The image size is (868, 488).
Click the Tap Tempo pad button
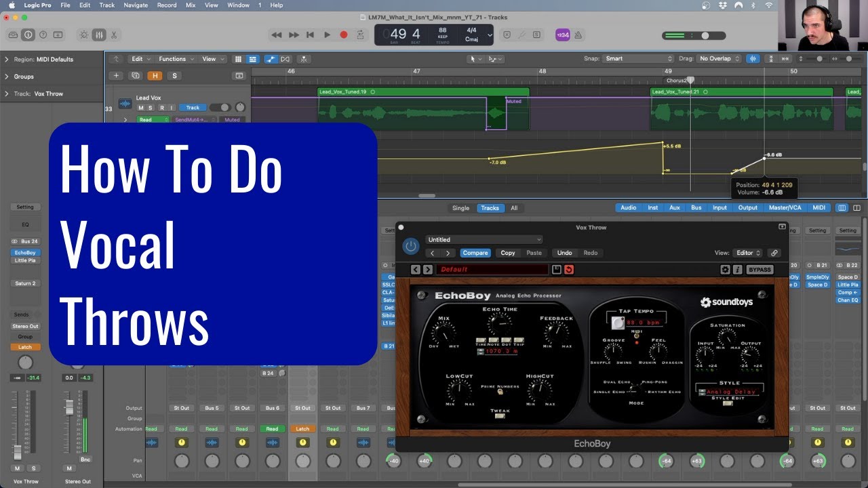(618, 323)
